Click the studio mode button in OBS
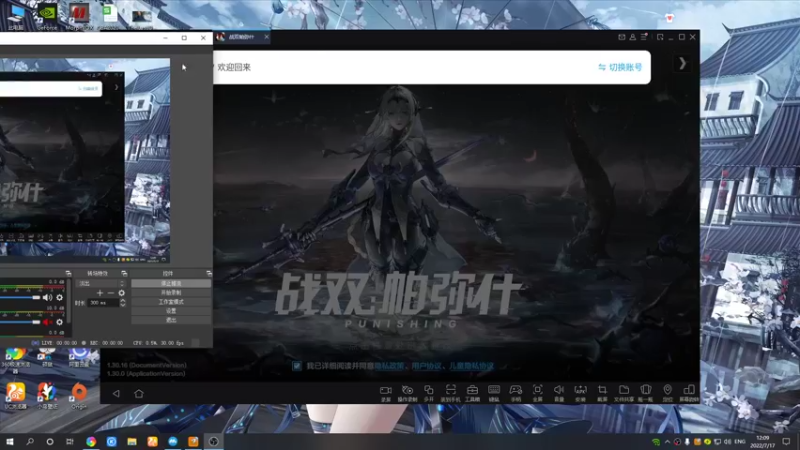Viewport: 800px width, 450px height. tap(171, 302)
